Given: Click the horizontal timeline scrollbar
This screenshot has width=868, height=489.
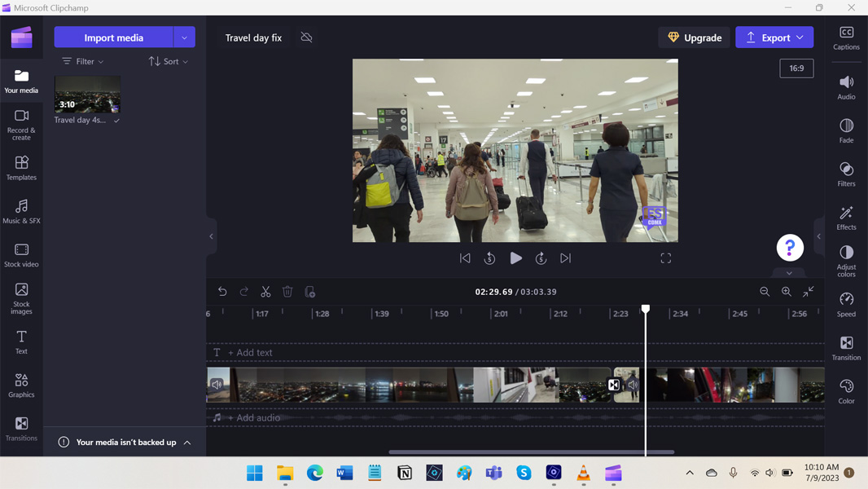Looking at the screenshot, I should pos(531,452).
